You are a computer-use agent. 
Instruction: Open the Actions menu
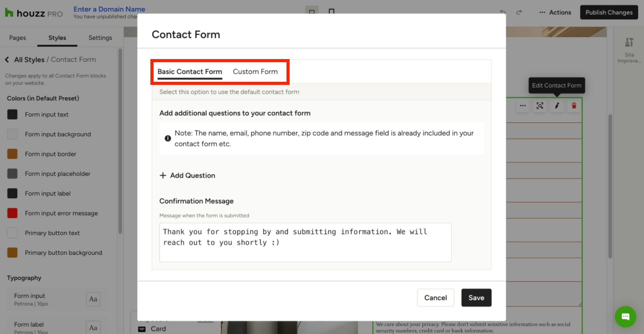coord(555,12)
